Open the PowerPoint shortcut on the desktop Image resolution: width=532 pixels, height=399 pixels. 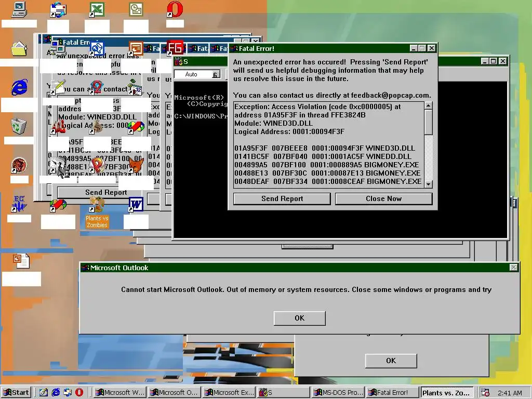pos(136,48)
